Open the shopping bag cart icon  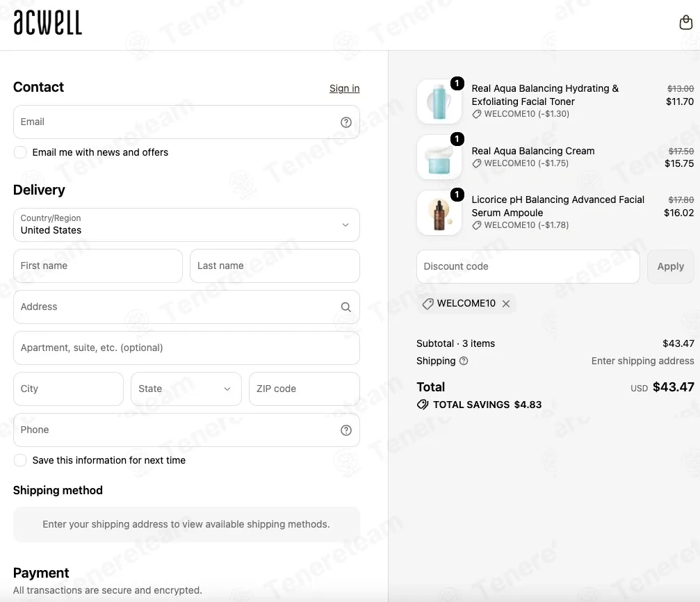coord(685,22)
